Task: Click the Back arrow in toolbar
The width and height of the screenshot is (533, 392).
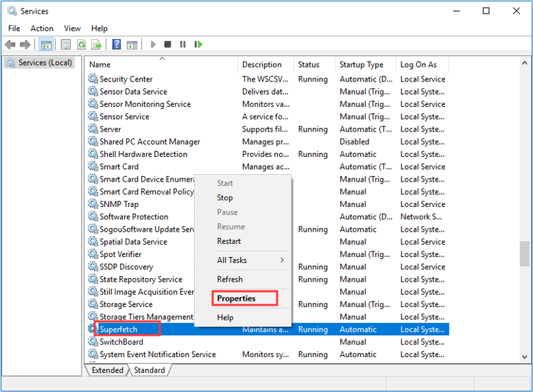Action: [x=10, y=45]
